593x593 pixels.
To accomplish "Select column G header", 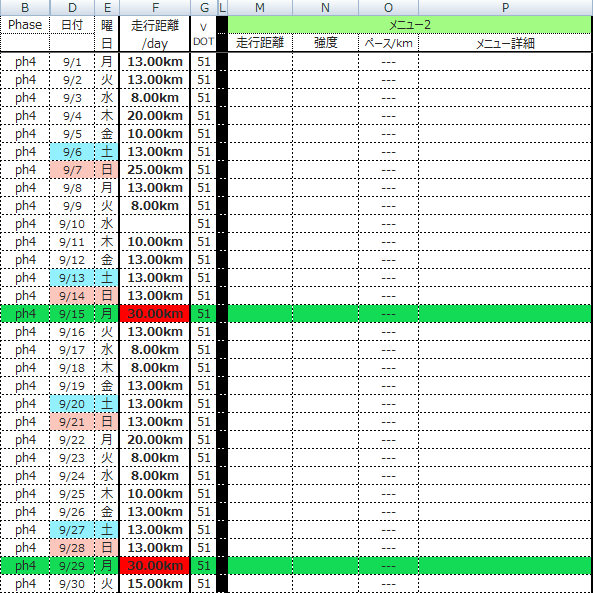I will pyautogui.click(x=203, y=7).
